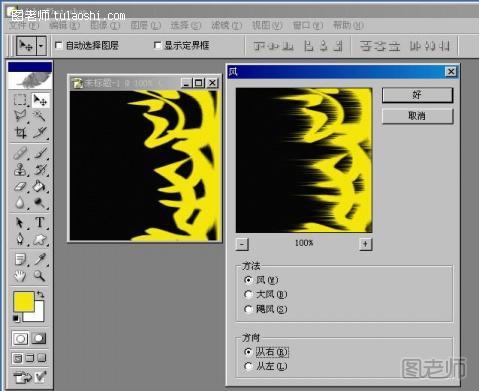Select the Rectangular Marquee tool
Viewport: 479px width, 391px height.
point(20,100)
